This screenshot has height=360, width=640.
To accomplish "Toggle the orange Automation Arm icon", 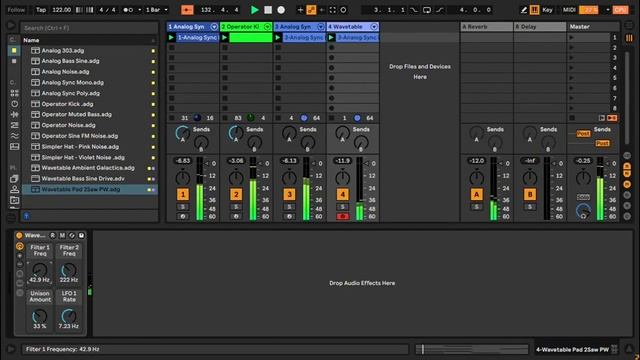I will pos(311,10).
